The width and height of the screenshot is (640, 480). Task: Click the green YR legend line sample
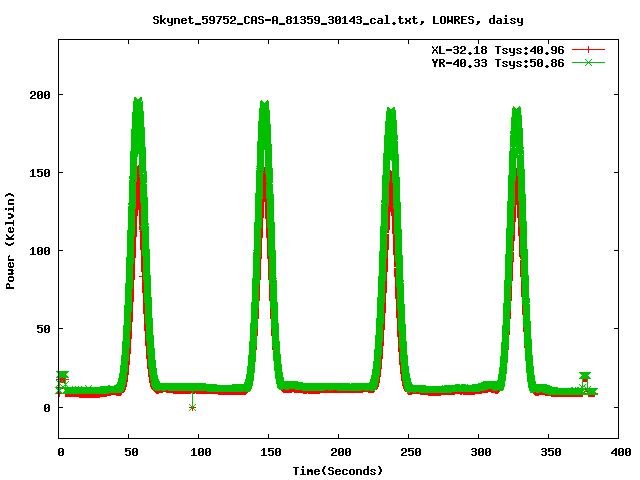pyautogui.click(x=588, y=62)
